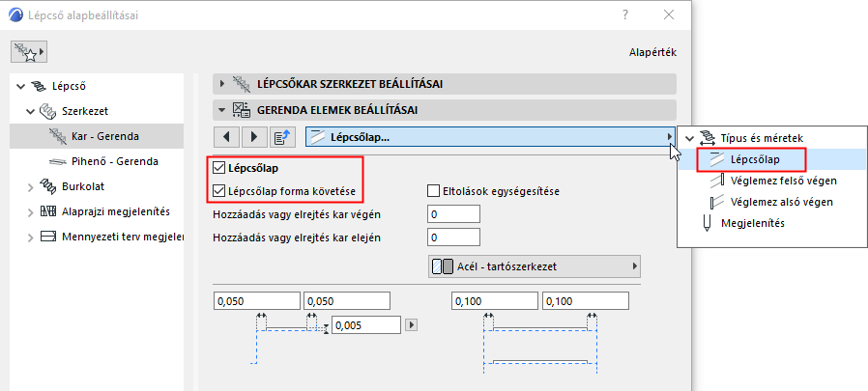This screenshot has width=868, height=391.
Task: Click the Lépcső stair icon in tree
Action: [39, 86]
